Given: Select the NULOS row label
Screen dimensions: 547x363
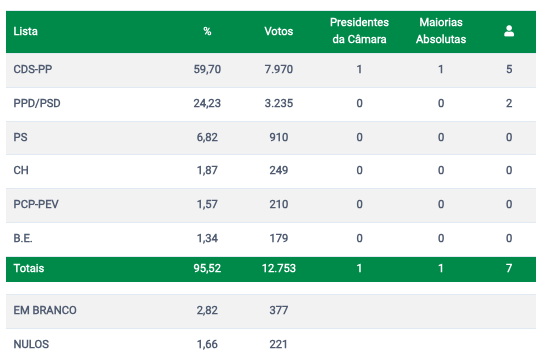Looking at the screenshot, I should [x=31, y=345].
